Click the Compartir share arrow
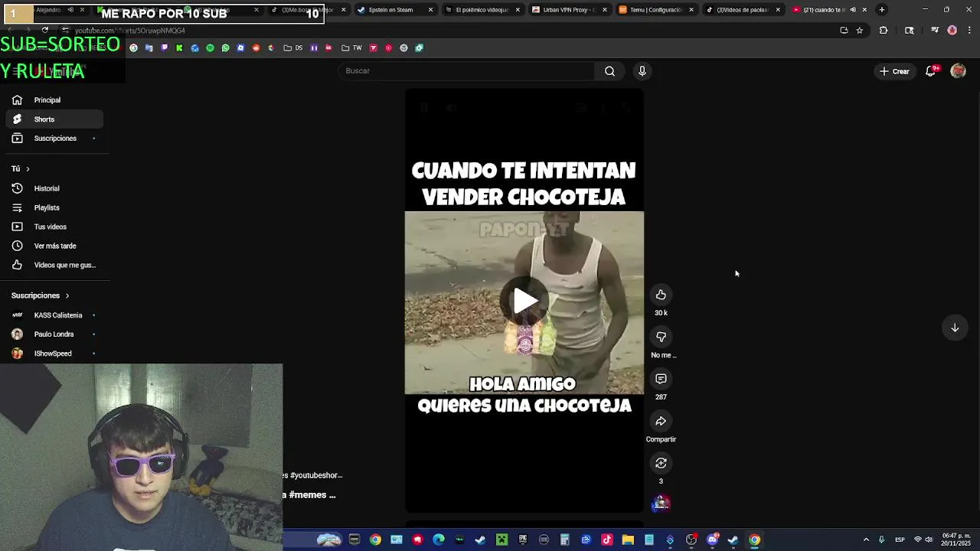 (x=661, y=421)
